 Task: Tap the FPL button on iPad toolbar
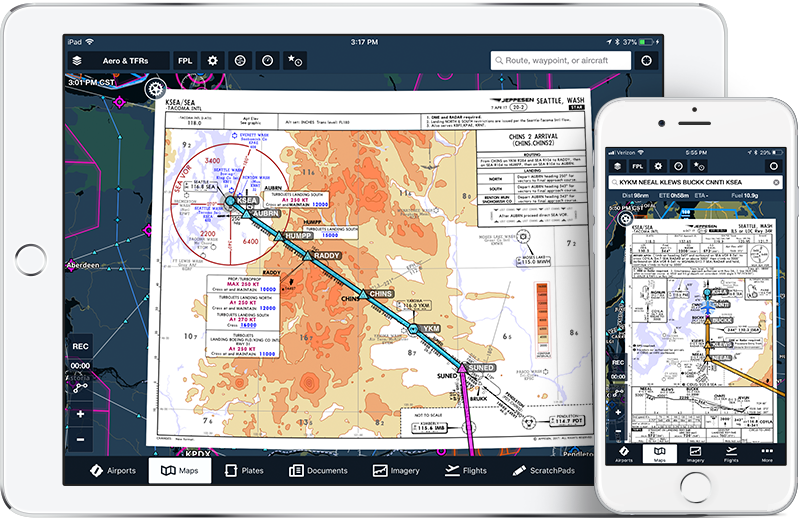click(185, 60)
